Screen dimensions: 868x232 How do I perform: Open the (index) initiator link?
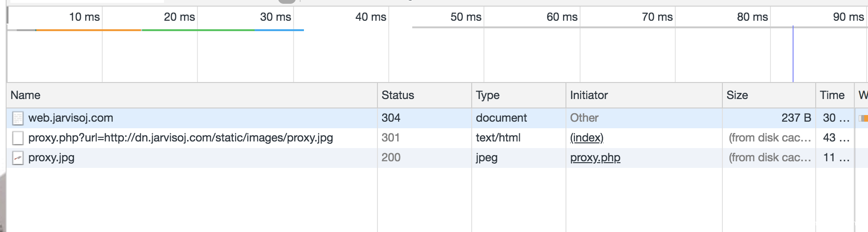click(x=587, y=138)
